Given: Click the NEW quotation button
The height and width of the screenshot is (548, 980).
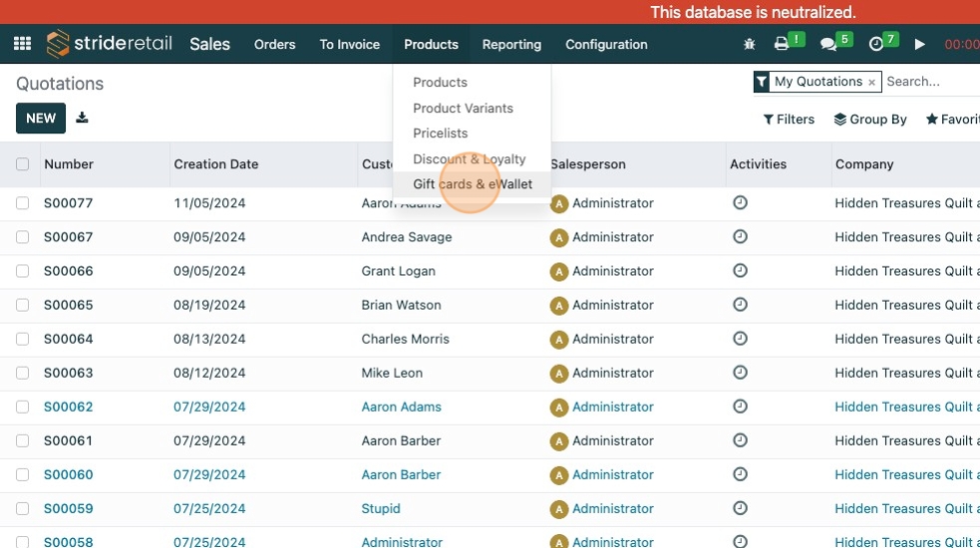Looking at the screenshot, I should [x=41, y=118].
